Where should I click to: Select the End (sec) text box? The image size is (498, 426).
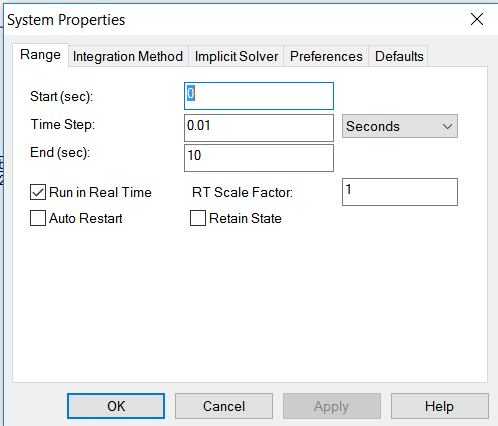point(259,158)
